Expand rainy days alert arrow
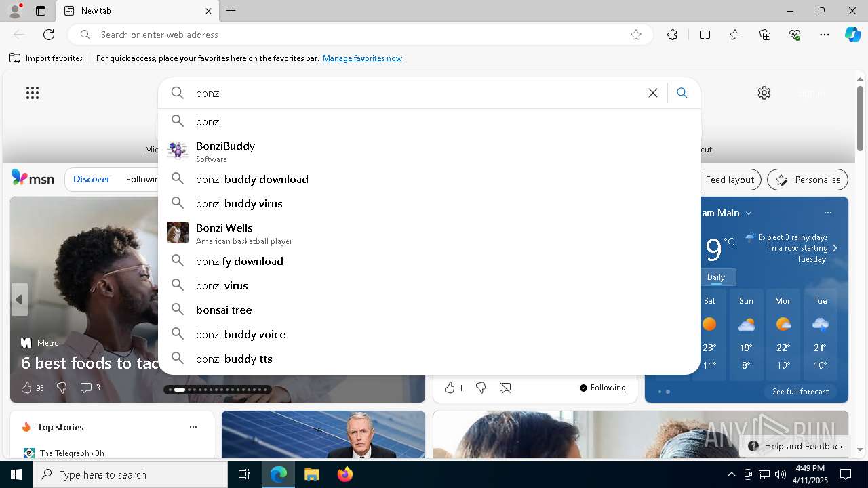This screenshot has height=488, width=868. point(835,248)
